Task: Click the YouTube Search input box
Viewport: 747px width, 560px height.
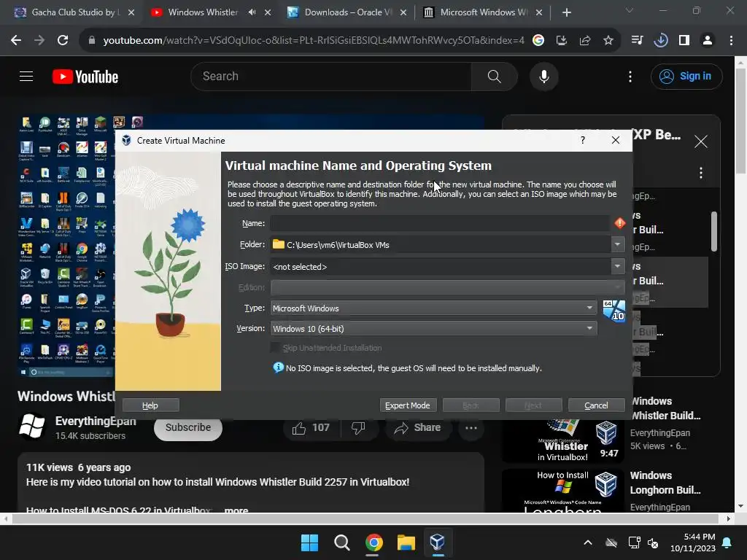Action: tap(331, 76)
